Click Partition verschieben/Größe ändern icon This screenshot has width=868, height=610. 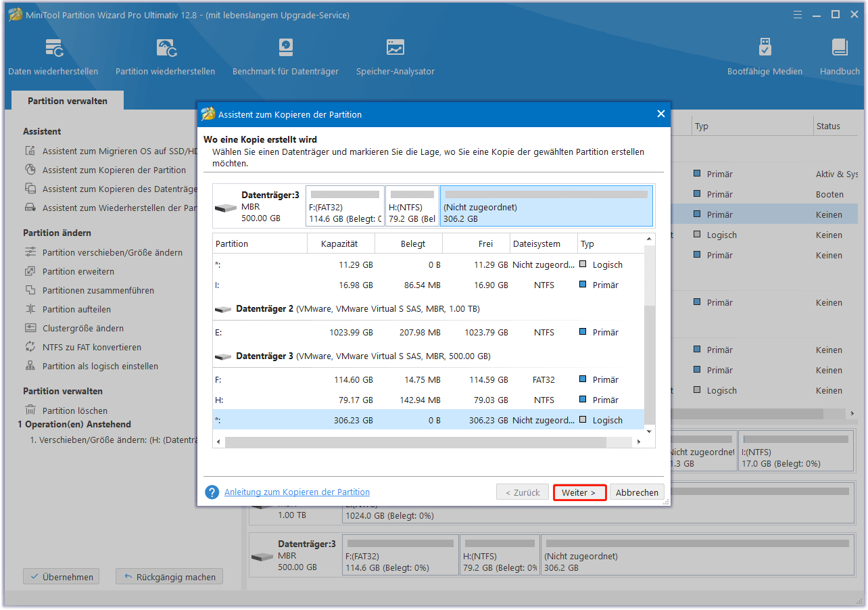click(x=30, y=252)
